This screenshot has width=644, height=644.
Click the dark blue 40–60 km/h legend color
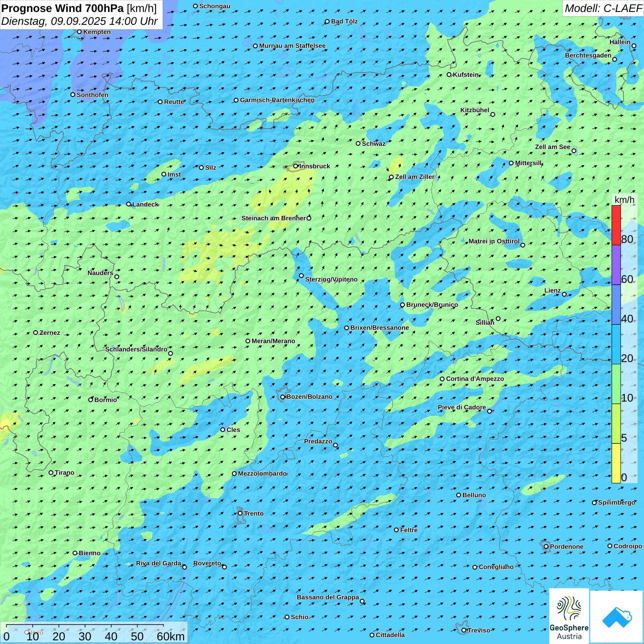(x=616, y=305)
